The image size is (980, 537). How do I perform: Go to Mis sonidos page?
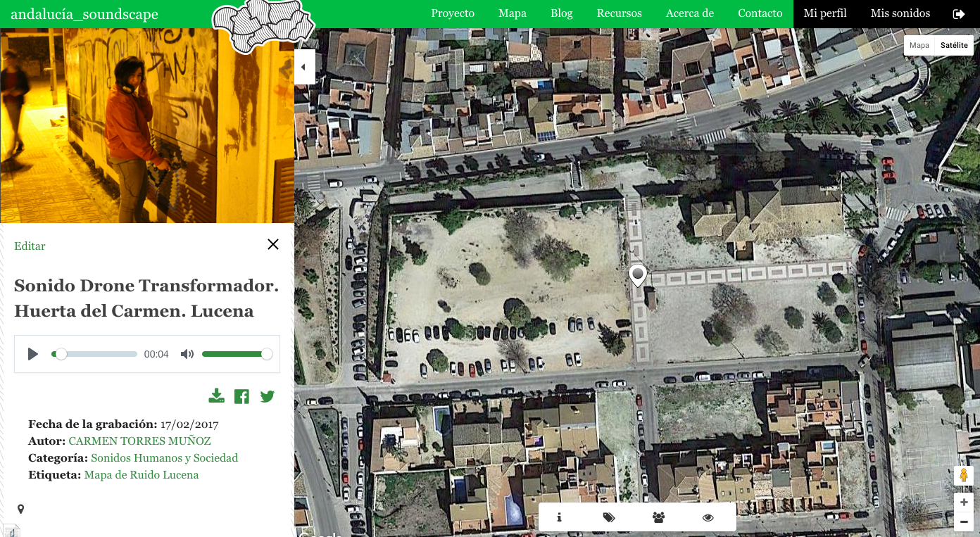pos(900,13)
